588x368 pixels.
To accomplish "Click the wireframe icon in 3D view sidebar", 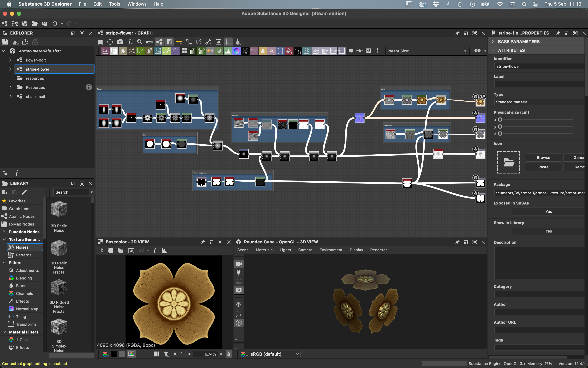I will tap(239, 305).
